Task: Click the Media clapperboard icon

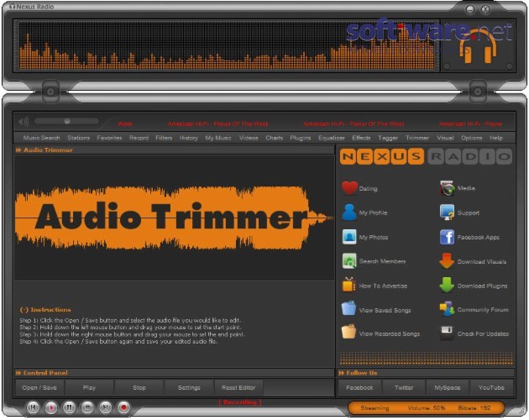Action: click(x=447, y=188)
